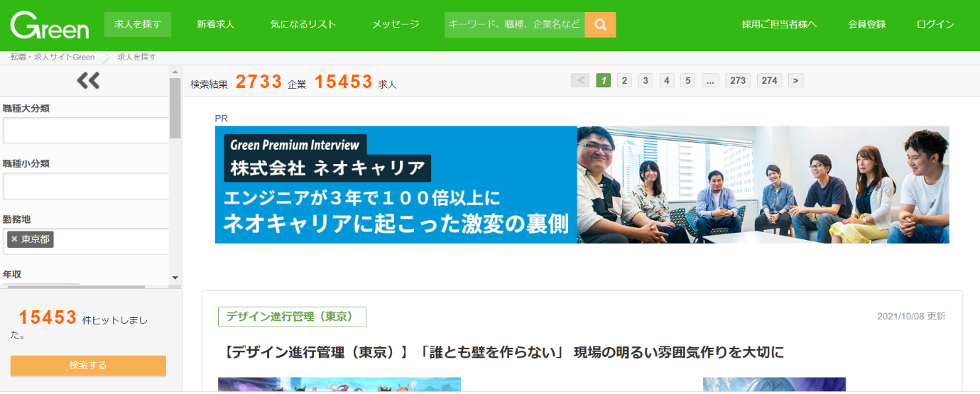Open the 【デザイン進行管理（東京）】 job title
Viewport: 980px width, 394px height.
[x=503, y=352]
